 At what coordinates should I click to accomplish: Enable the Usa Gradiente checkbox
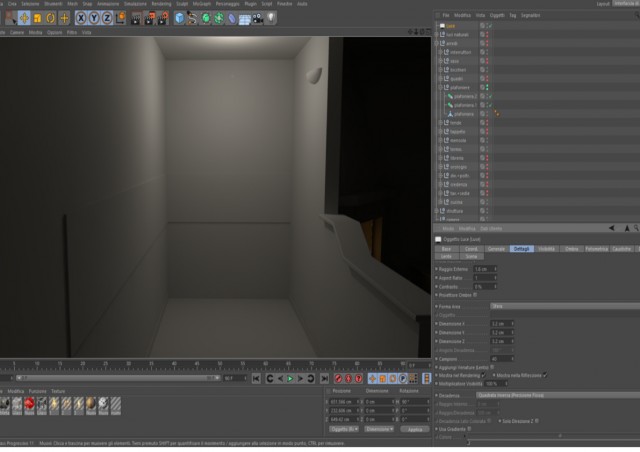click(x=469, y=429)
